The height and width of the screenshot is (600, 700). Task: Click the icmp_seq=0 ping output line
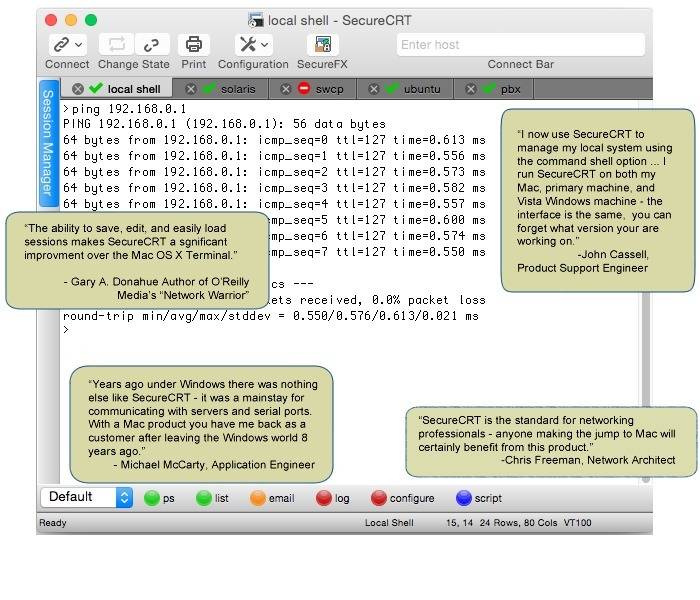(274, 140)
